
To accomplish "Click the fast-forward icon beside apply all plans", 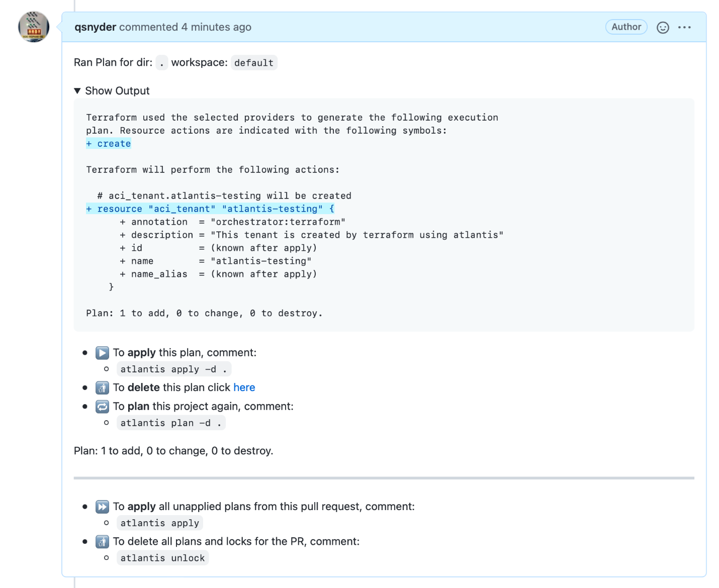I will click(x=102, y=507).
